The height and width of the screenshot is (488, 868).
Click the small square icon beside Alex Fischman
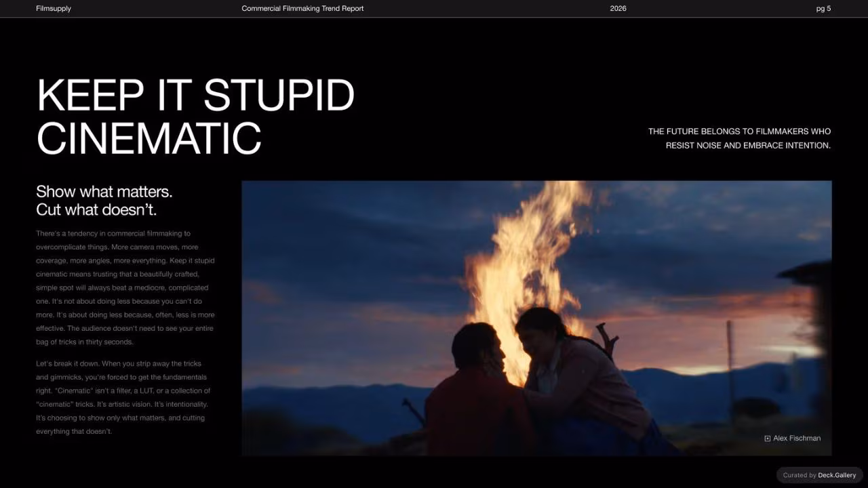(768, 439)
